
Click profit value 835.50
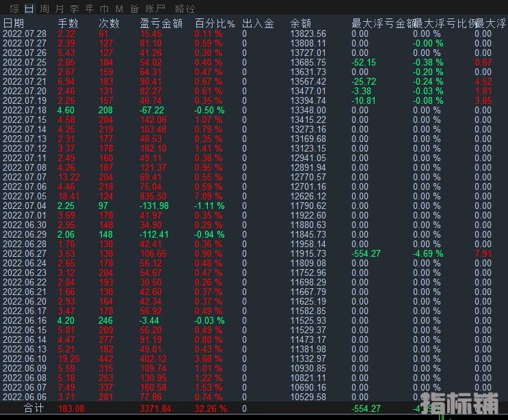[153, 196]
